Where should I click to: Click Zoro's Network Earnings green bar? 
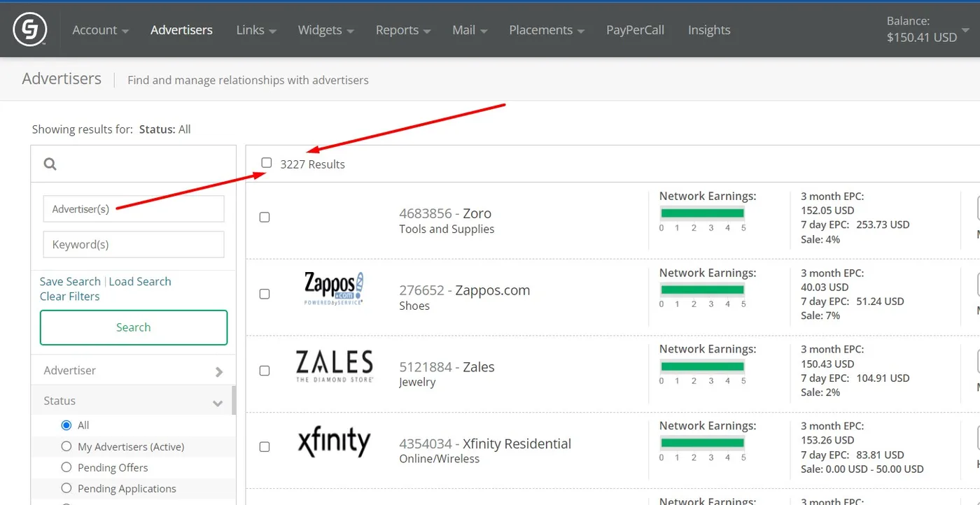pos(702,213)
